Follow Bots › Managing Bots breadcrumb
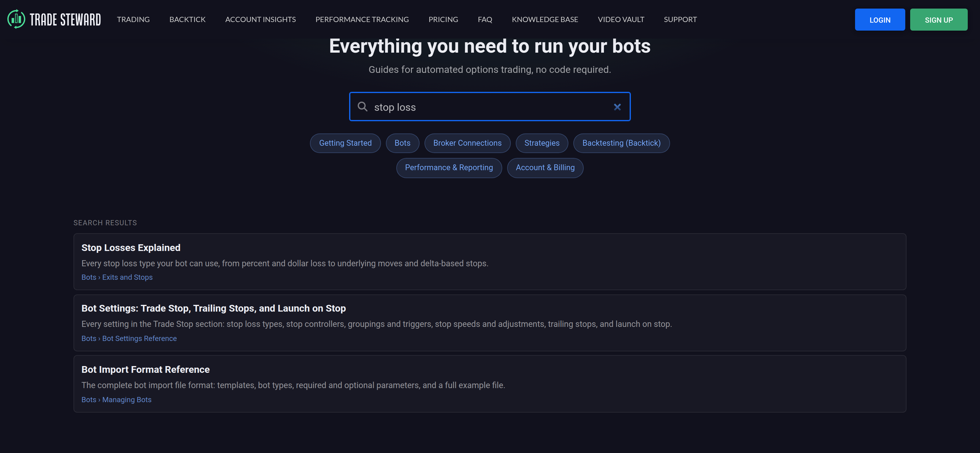Viewport: 980px width, 453px height. tap(116, 400)
